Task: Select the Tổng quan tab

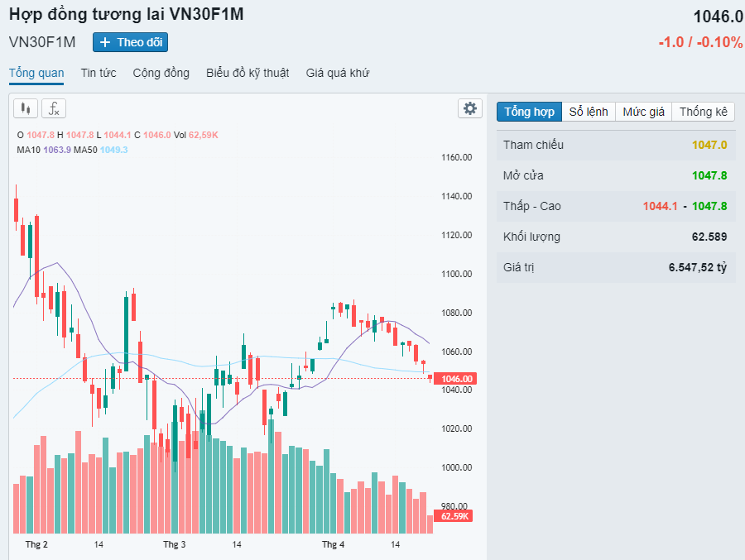Action: (x=36, y=73)
